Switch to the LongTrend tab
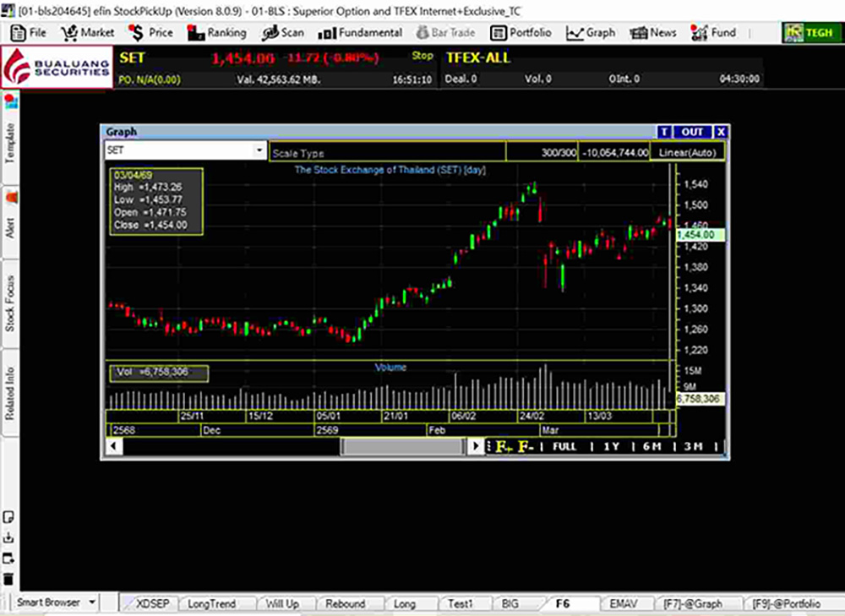This screenshot has height=616, width=845. [x=211, y=603]
